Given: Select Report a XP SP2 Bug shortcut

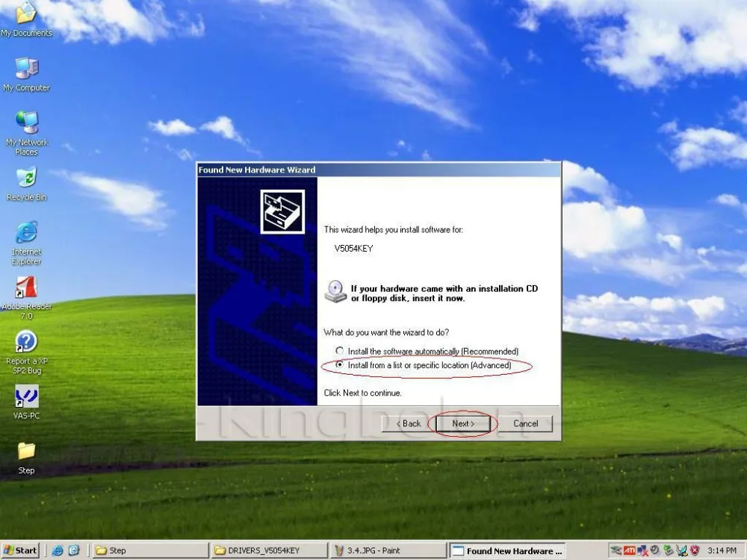Looking at the screenshot, I should (26, 352).
